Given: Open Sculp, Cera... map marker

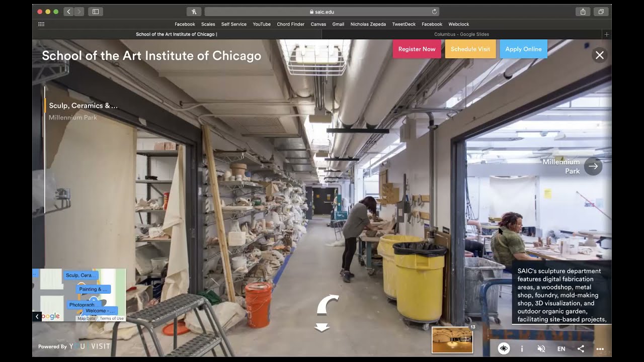Looking at the screenshot, I should pyautogui.click(x=80, y=275).
